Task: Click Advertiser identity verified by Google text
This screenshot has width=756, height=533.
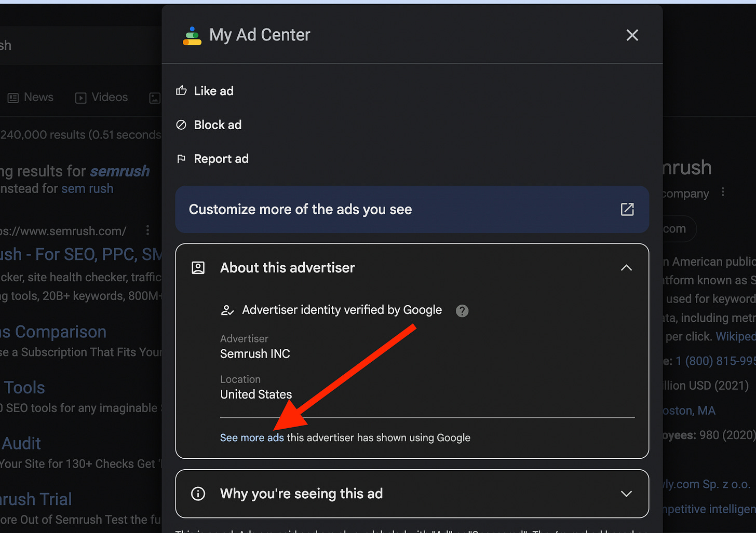Action: tap(342, 310)
